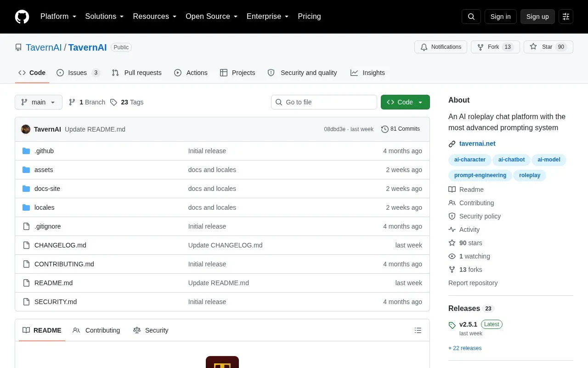This screenshot has width=588, height=368.
Task: Click the Pricing link
Action: pyautogui.click(x=309, y=17)
